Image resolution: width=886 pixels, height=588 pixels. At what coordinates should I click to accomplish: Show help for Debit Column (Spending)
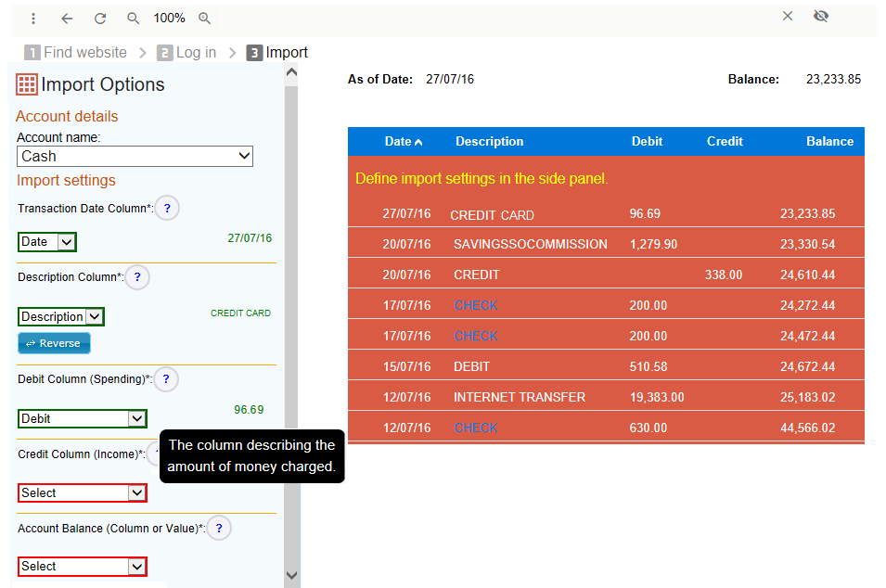point(166,379)
